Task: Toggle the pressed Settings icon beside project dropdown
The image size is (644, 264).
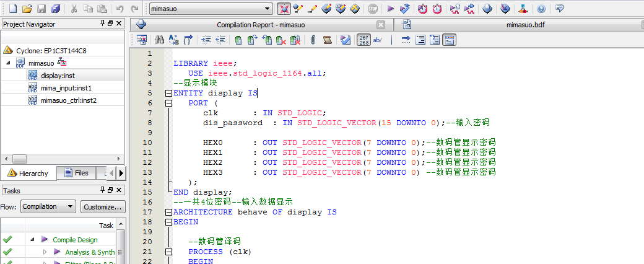Action: [x=284, y=8]
